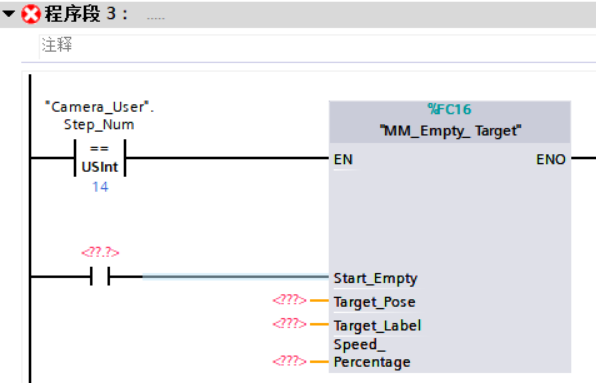Click the comparison value 14

click(x=100, y=187)
